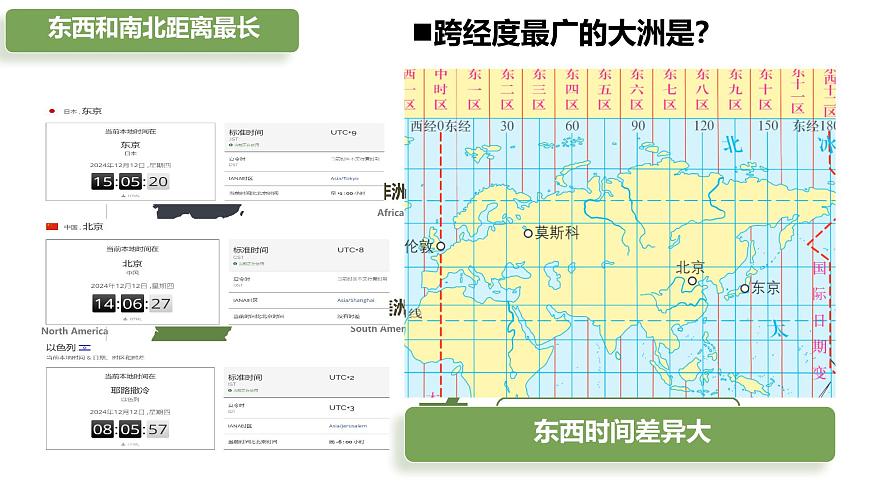The width and height of the screenshot is (870, 489).
Task: Select the UTC+8 value in Beijing panel
Action: [x=351, y=250]
